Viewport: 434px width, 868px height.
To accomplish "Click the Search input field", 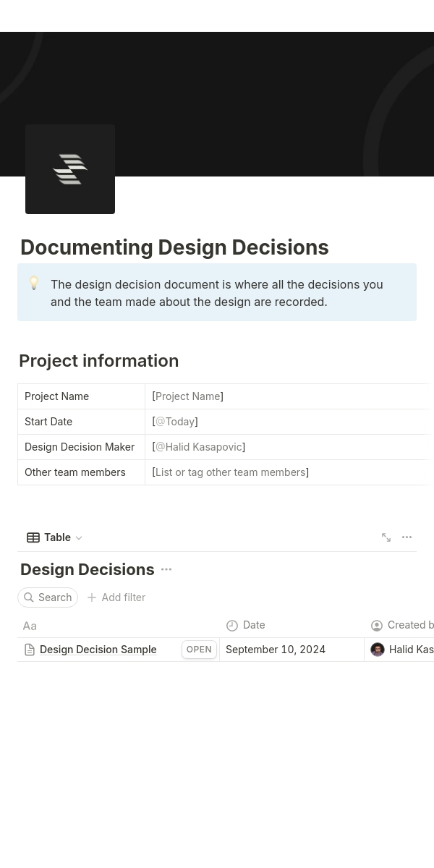I will point(55,597).
